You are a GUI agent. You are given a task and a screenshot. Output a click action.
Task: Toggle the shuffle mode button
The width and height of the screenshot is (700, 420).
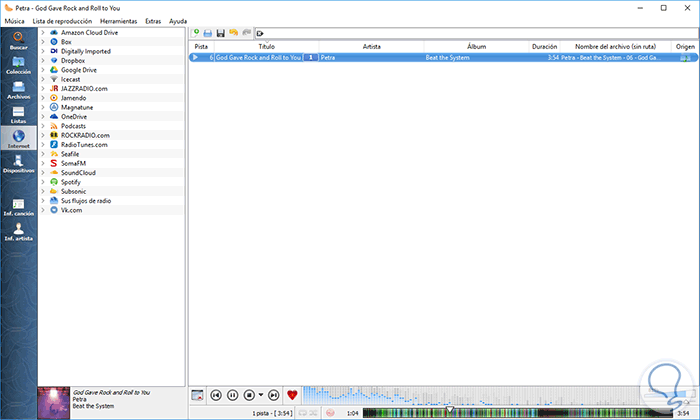click(x=313, y=413)
